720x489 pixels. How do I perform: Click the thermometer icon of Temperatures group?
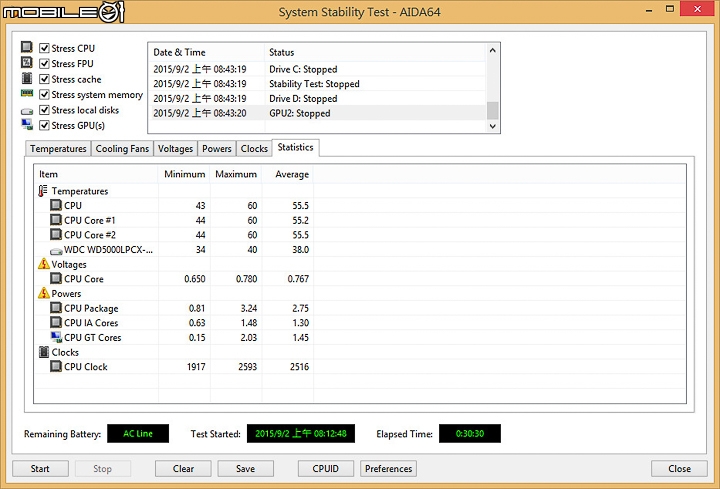click(43, 191)
